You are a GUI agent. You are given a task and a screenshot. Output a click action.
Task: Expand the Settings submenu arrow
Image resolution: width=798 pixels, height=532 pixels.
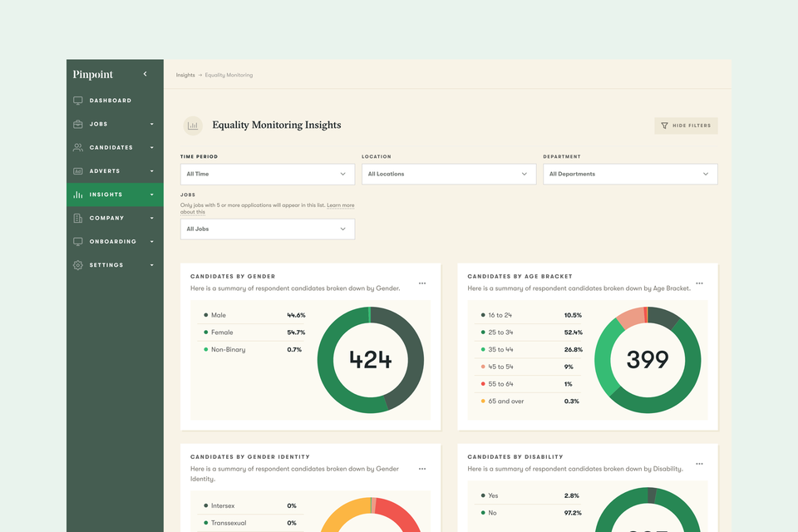point(151,265)
